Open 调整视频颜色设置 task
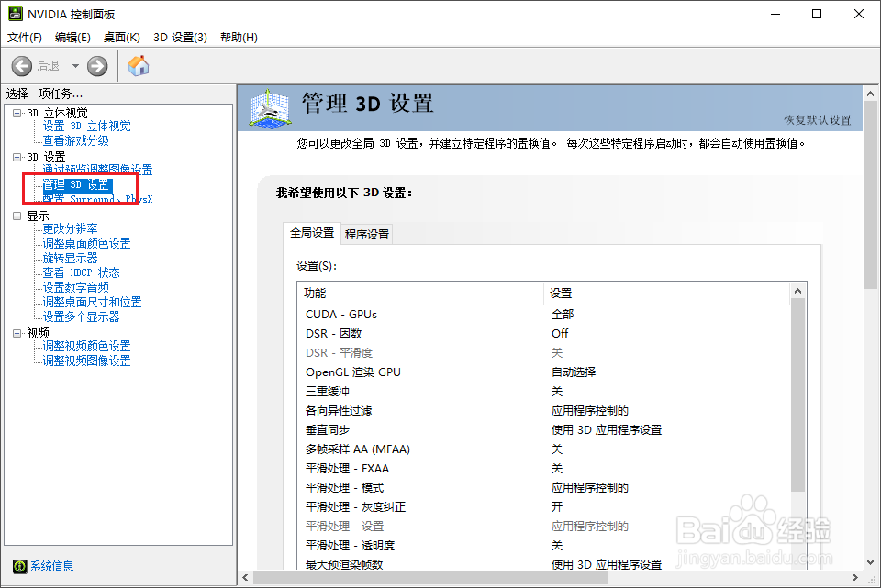 click(86, 346)
